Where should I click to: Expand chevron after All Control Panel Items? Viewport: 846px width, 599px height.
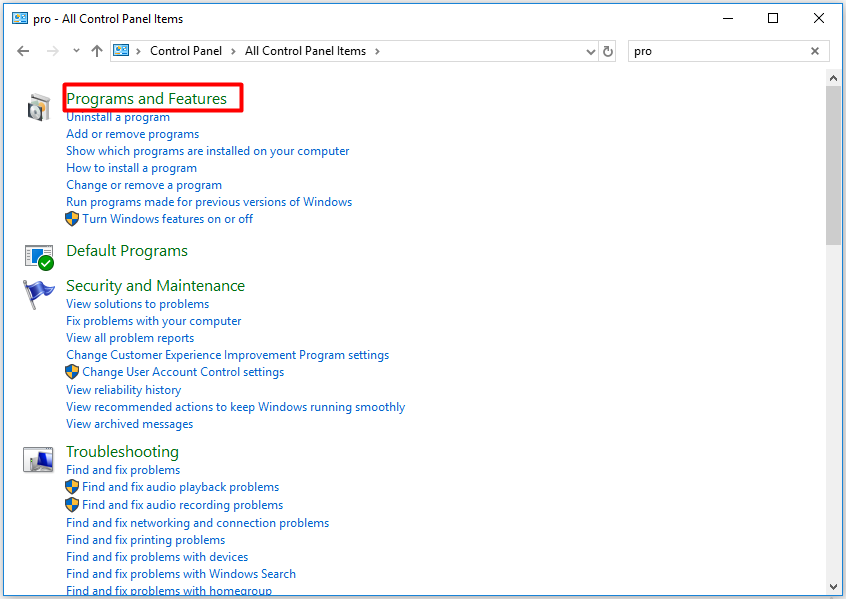[x=377, y=51]
